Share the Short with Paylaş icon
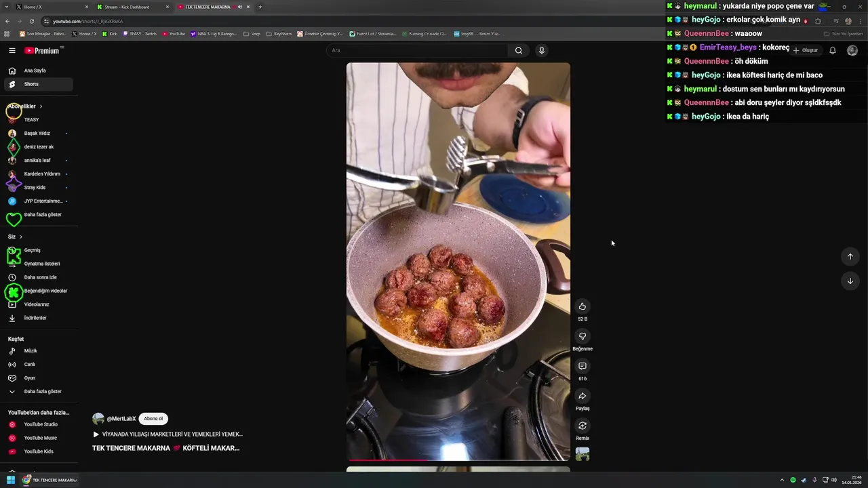This screenshot has height=488, width=868. (x=582, y=396)
